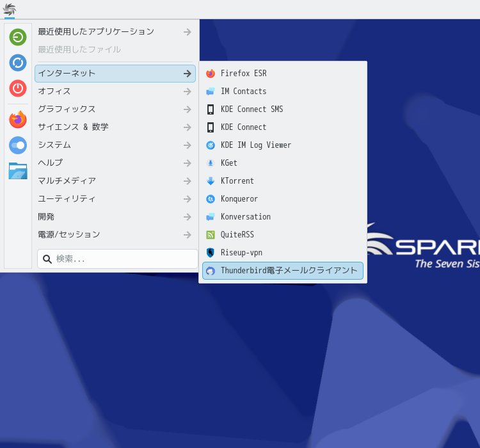
Task: Launch Firefox ESR from Internet submenu
Action: pyautogui.click(x=282, y=74)
